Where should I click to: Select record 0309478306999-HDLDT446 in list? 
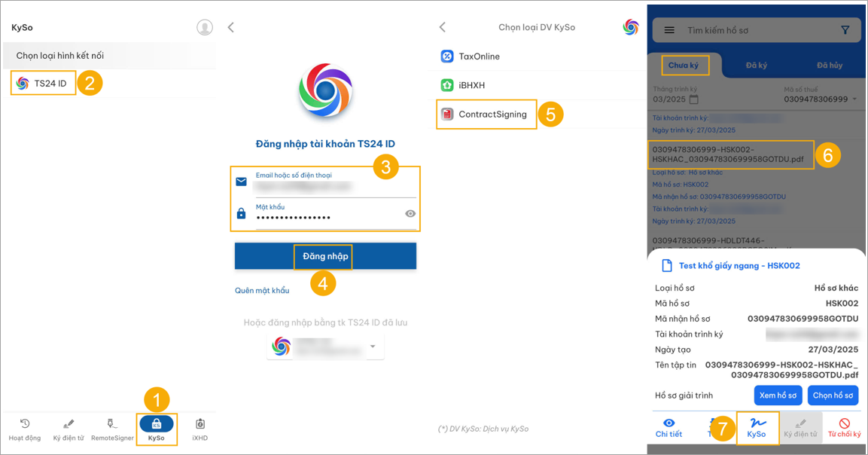[x=708, y=240]
